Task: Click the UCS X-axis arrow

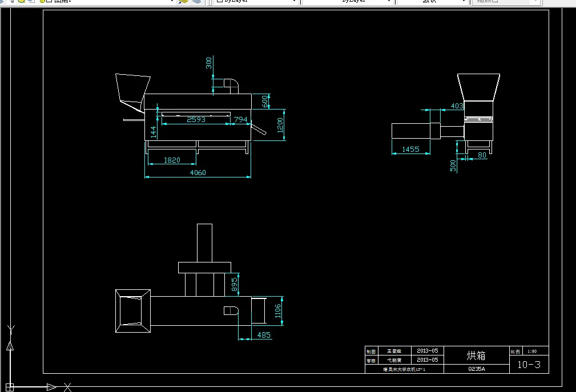Action: pyautogui.click(x=52, y=387)
